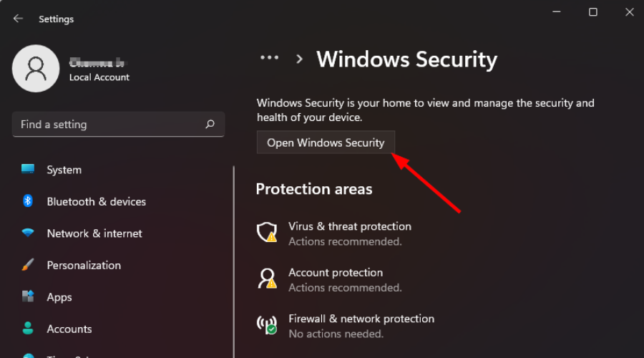Open Firewall & network protection

(361, 319)
